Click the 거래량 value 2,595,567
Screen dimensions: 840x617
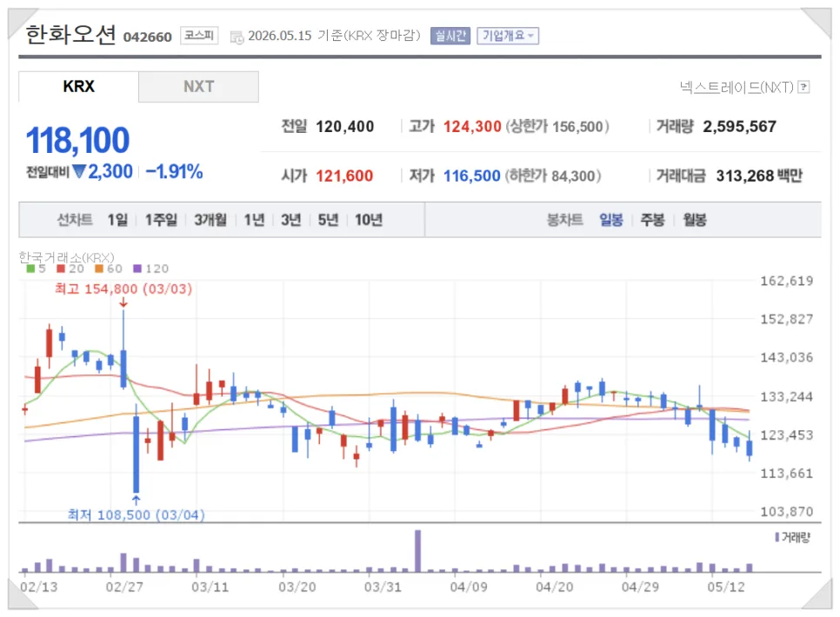click(x=739, y=126)
